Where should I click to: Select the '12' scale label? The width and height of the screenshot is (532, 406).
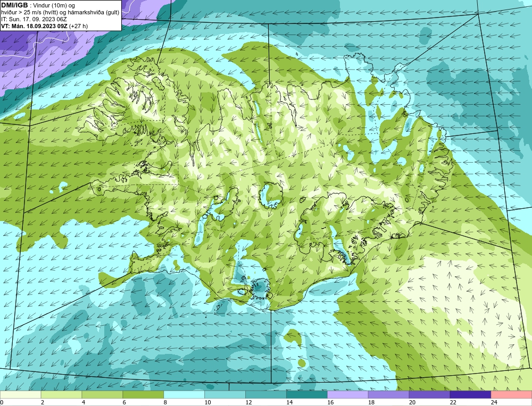(248, 402)
